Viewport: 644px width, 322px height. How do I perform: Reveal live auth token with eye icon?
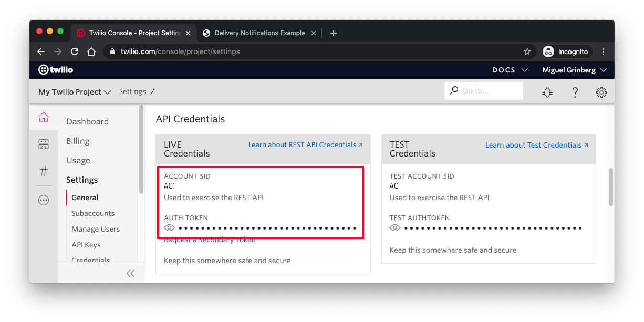point(169,228)
